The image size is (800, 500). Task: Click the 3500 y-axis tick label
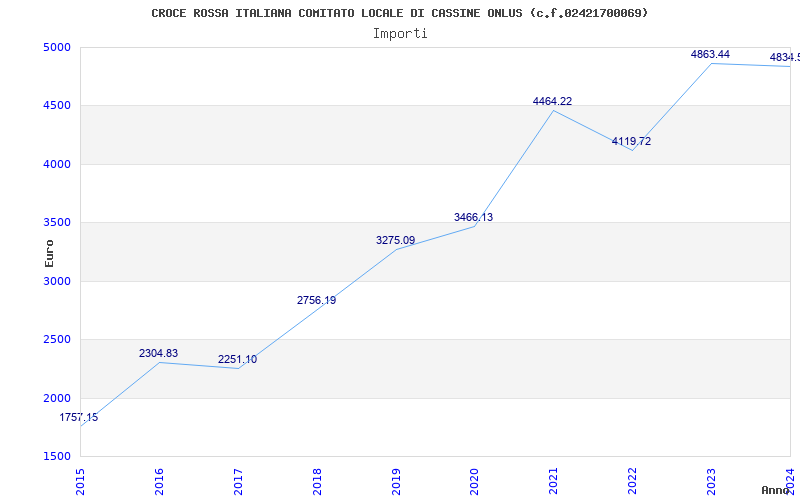tap(57, 222)
